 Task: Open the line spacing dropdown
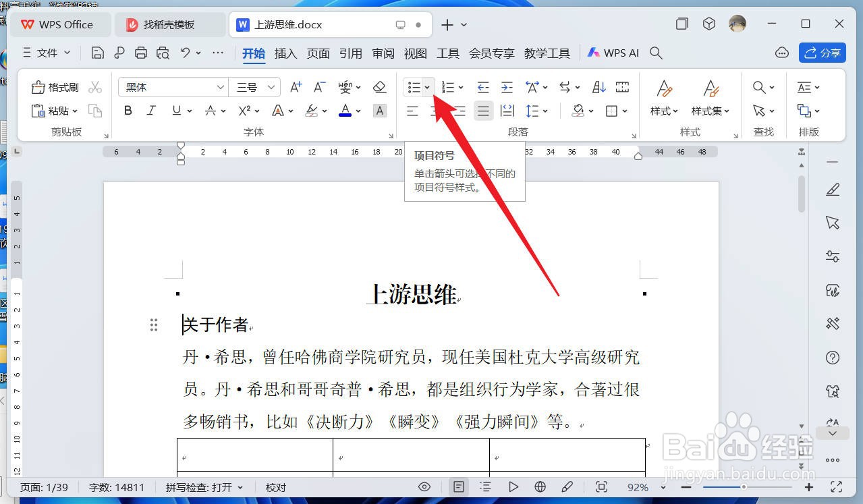pos(536,111)
